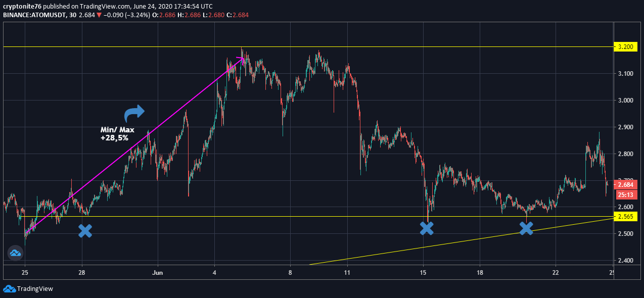
Task: Click the blue X marker near 15
Action: 427,228
